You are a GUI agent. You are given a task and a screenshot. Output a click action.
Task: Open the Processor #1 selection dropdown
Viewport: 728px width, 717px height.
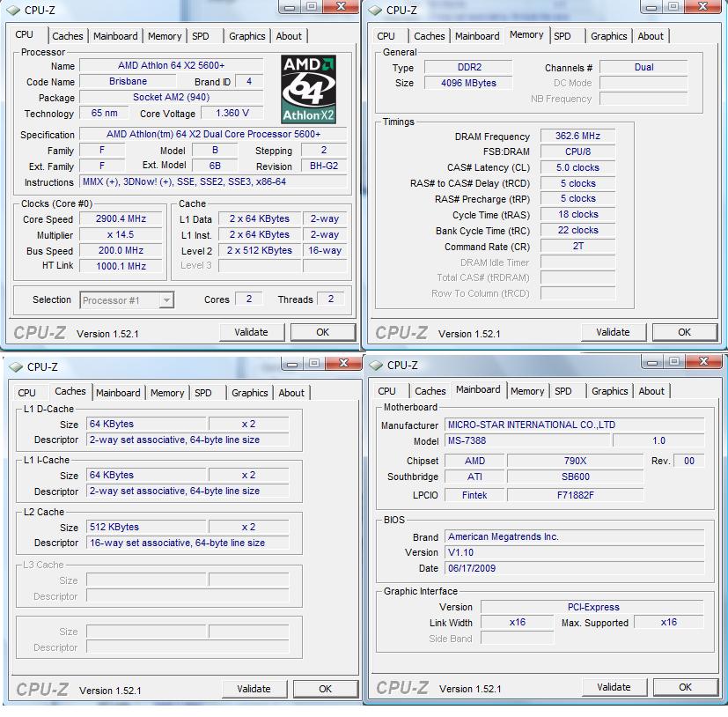pos(127,300)
